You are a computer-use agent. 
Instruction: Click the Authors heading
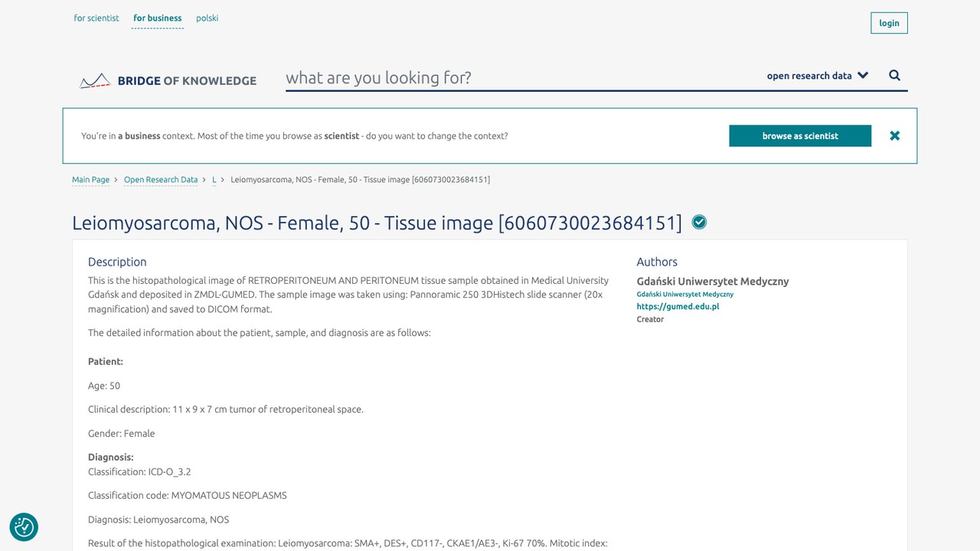click(x=657, y=262)
